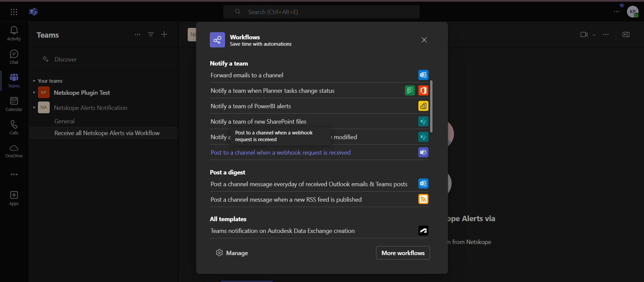Click the More workflows button

pyautogui.click(x=403, y=253)
